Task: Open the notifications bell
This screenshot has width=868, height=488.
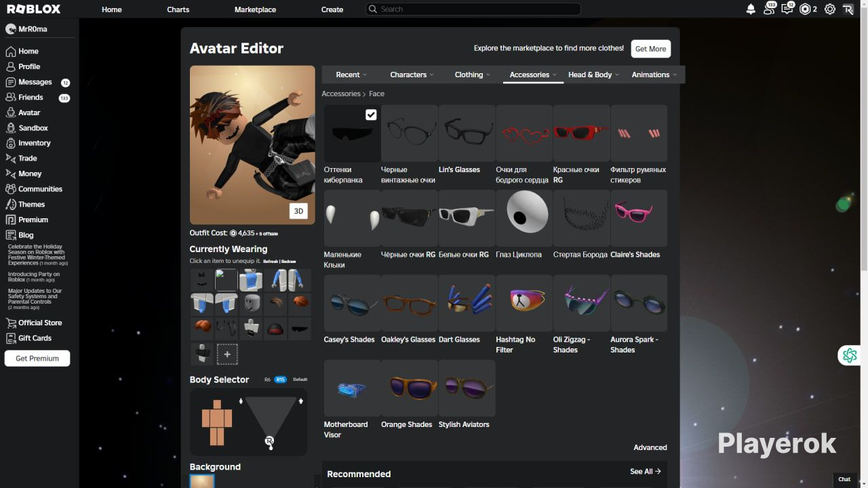Action: pyautogui.click(x=751, y=9)
